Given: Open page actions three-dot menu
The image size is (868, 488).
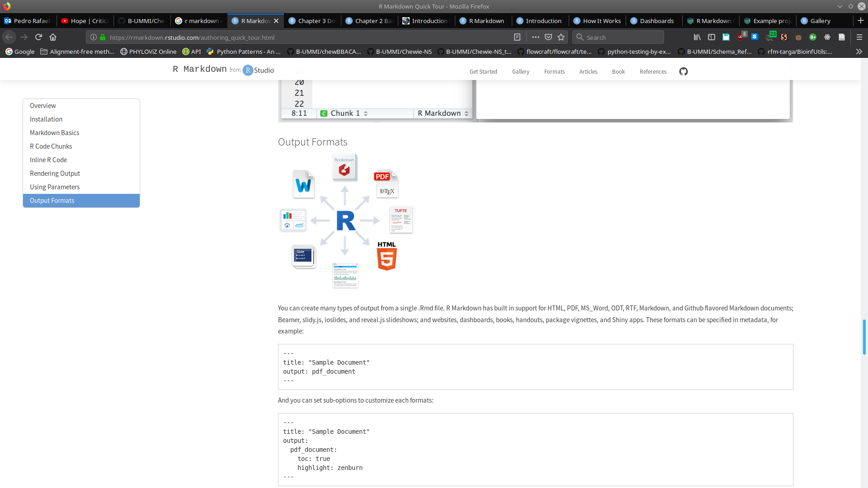Looking at the screenshot, I should tap(536, 37).
